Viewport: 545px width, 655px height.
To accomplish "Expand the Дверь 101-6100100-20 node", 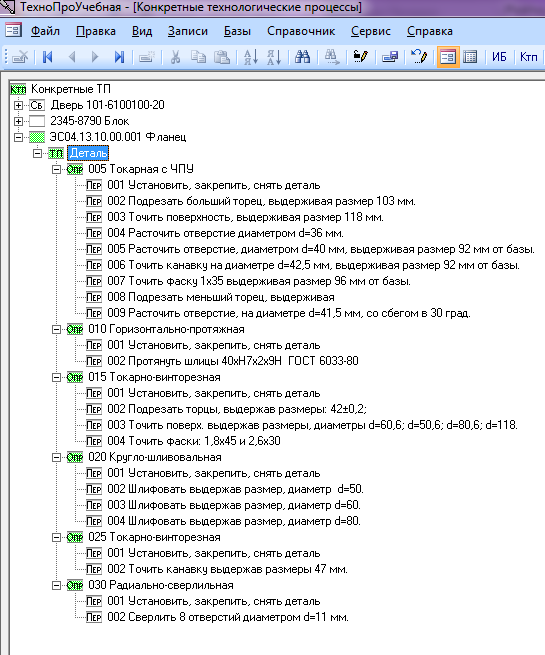I will [18, 105].
